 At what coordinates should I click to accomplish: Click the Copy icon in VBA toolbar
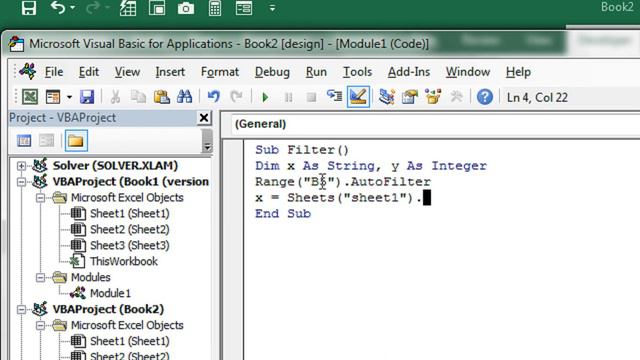[x=138, y=97]
